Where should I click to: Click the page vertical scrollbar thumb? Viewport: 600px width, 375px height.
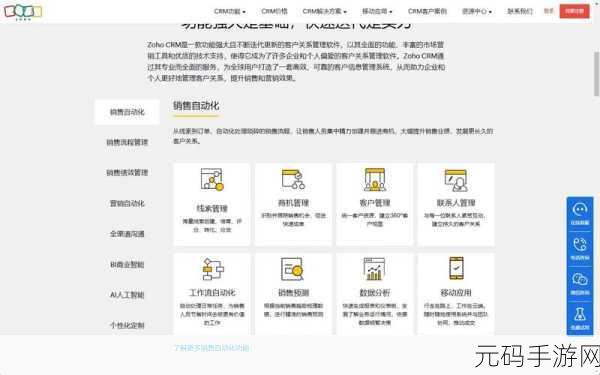point(596,74)
